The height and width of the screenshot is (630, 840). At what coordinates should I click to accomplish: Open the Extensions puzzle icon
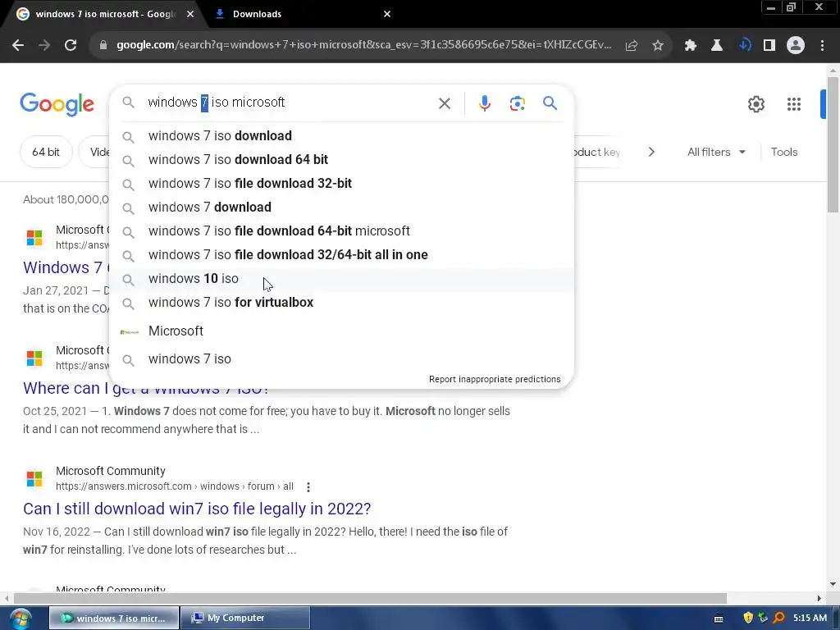pos(691,46)
